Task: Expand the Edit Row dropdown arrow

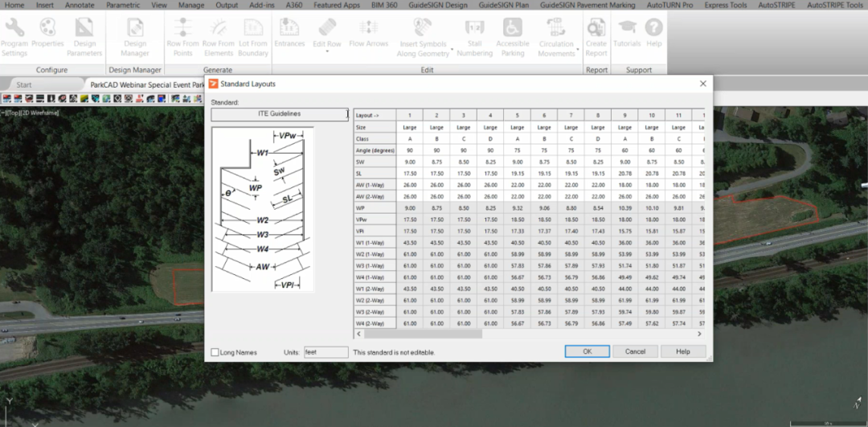Action: point(327,51)
